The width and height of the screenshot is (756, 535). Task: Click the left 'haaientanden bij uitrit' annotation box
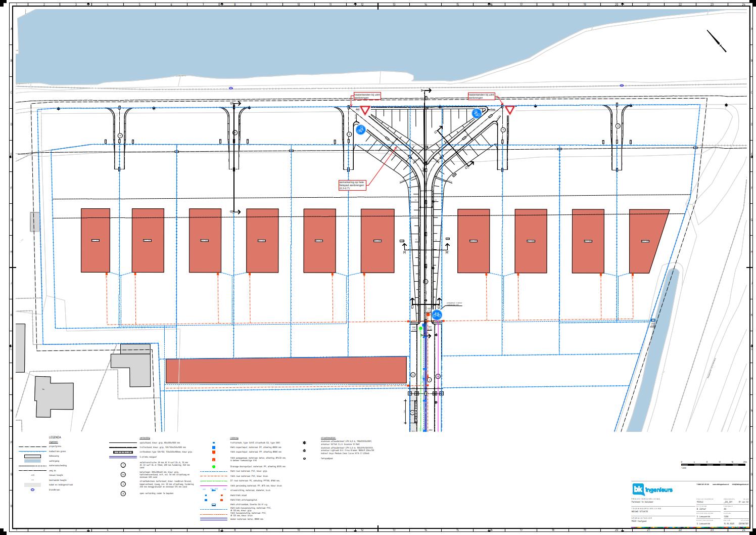point(367,96)
